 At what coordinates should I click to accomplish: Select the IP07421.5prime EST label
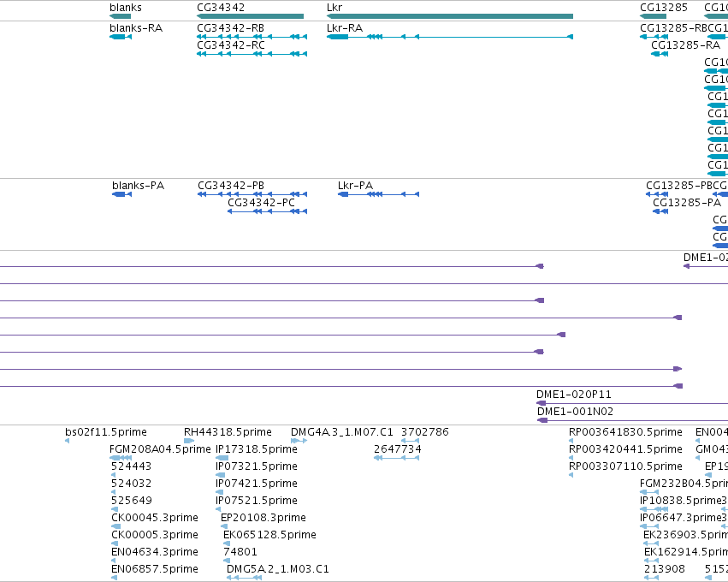257,484
